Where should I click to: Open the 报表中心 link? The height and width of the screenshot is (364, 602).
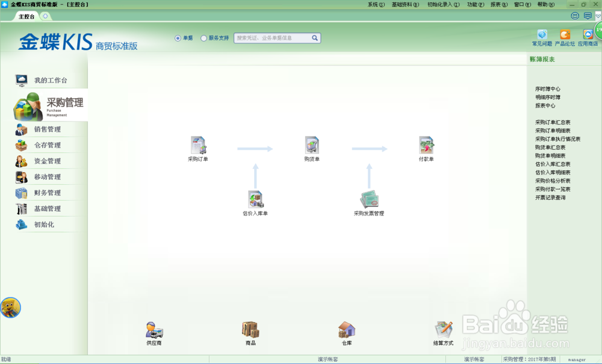(x=545, y=106)
